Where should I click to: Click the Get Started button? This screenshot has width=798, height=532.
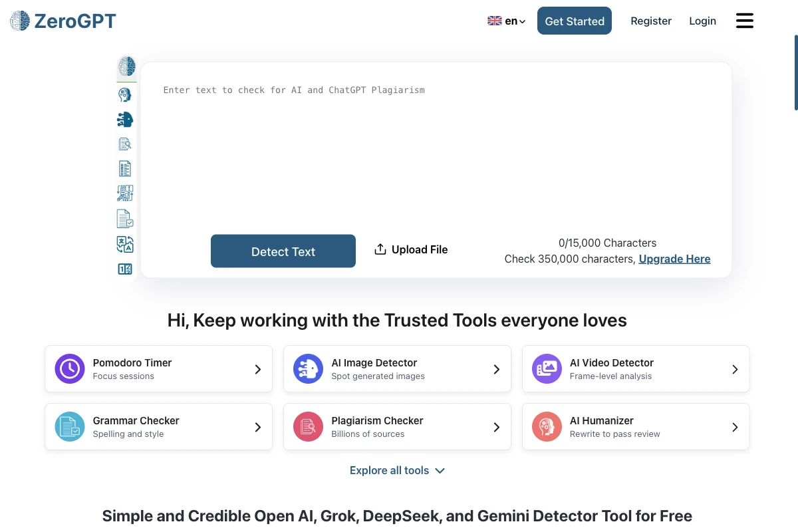point(575,21)
